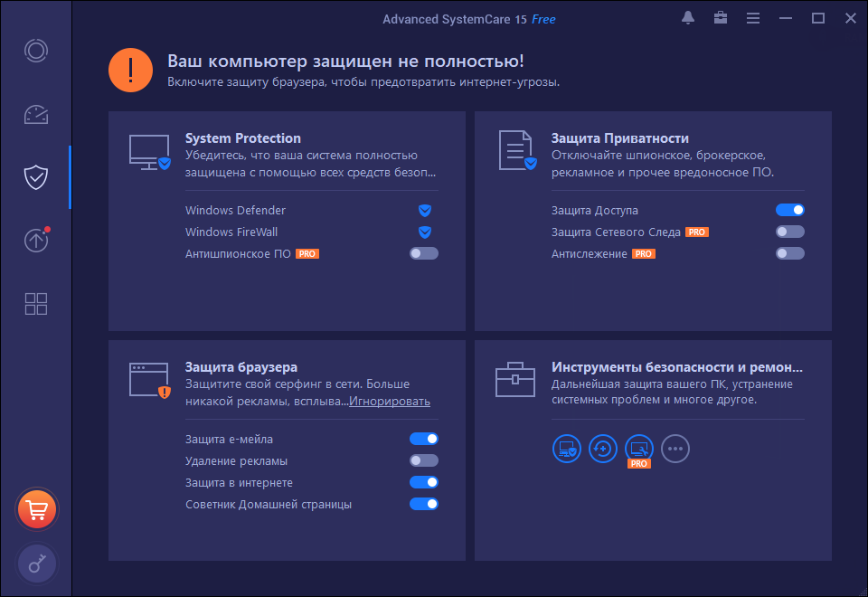Open the system restore tool icon
The width and height of the screenshot is (868, 597).
(603, 448)
